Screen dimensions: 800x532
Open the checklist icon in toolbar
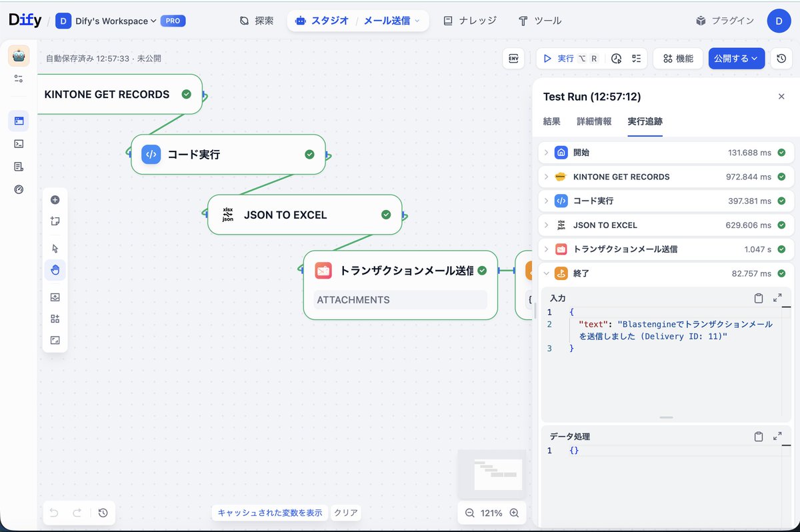636,59
